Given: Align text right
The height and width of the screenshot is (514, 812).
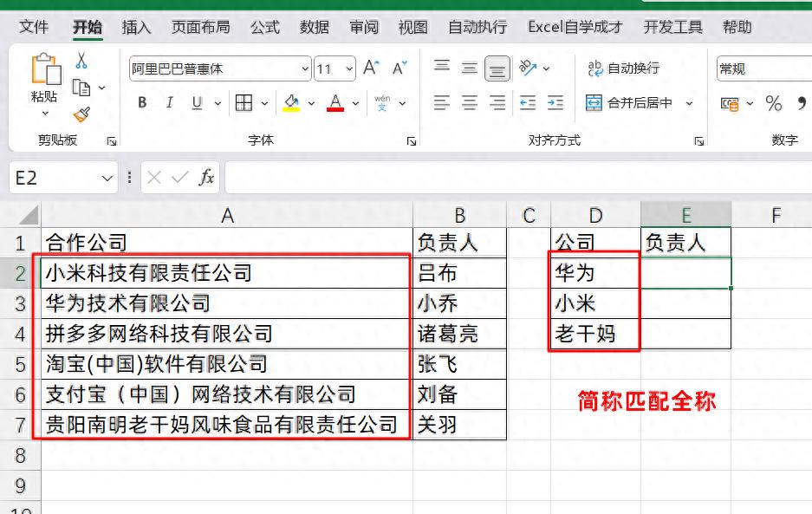Looking at the screenshot, I should pyautogui.click(x=497, y=102).
